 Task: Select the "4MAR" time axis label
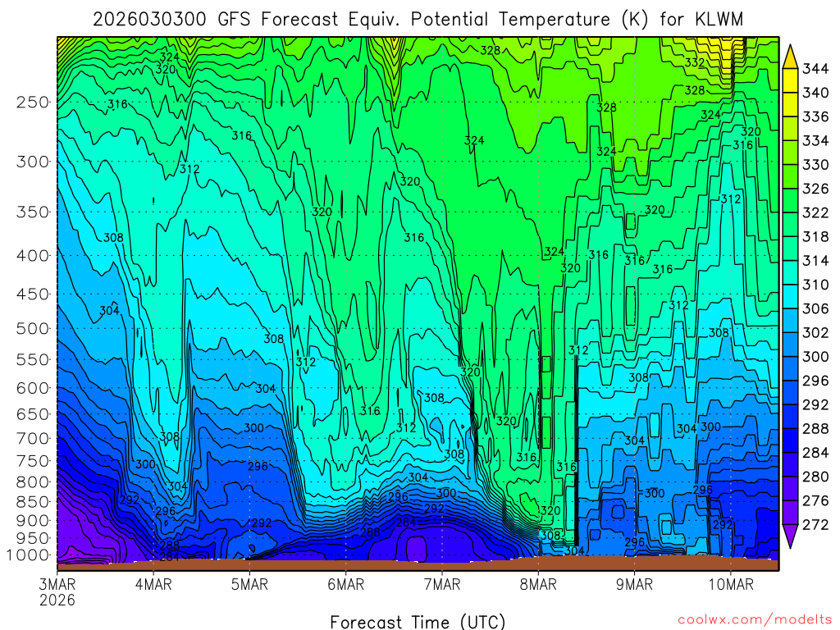(x=153, y=584)
